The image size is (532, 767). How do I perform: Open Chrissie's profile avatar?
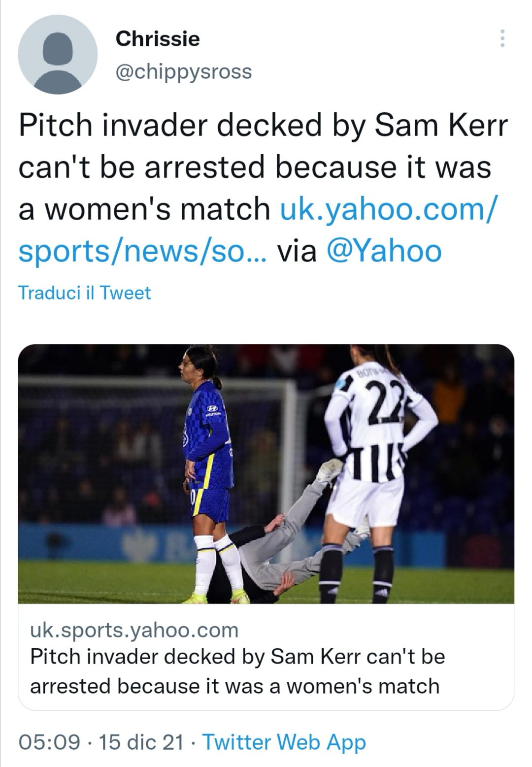click(x=58, y=55)
